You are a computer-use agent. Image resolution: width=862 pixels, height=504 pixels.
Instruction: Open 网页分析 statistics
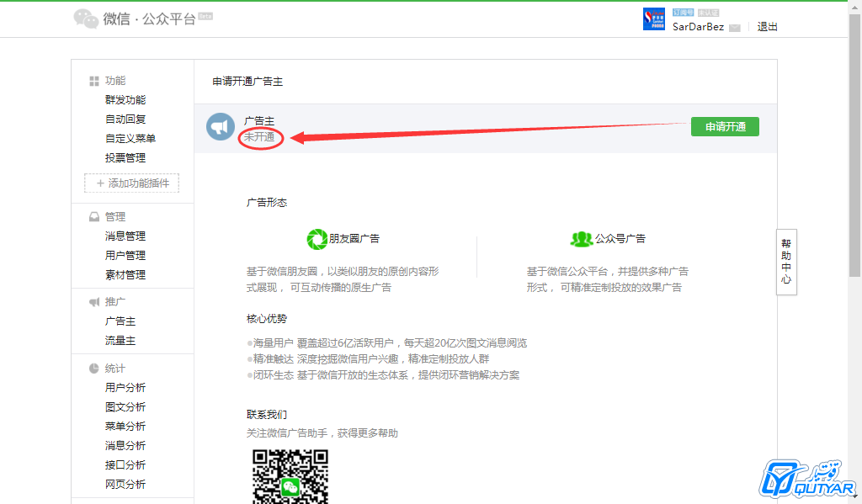pos(125,484)
